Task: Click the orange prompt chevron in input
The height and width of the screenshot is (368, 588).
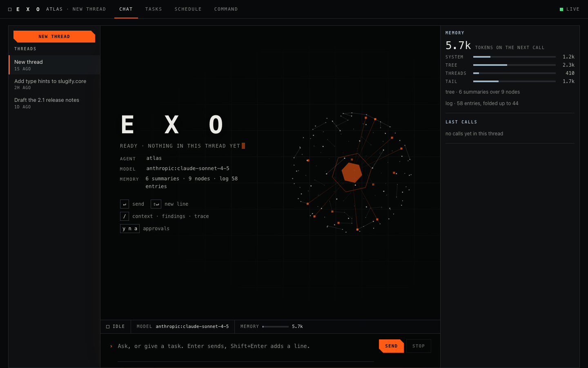Action: point(111,346)
